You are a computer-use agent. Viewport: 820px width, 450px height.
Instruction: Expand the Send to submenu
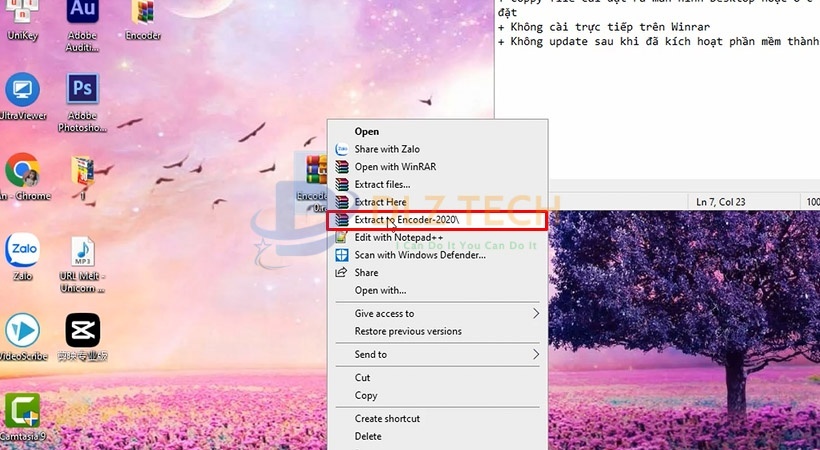(437, 354)
